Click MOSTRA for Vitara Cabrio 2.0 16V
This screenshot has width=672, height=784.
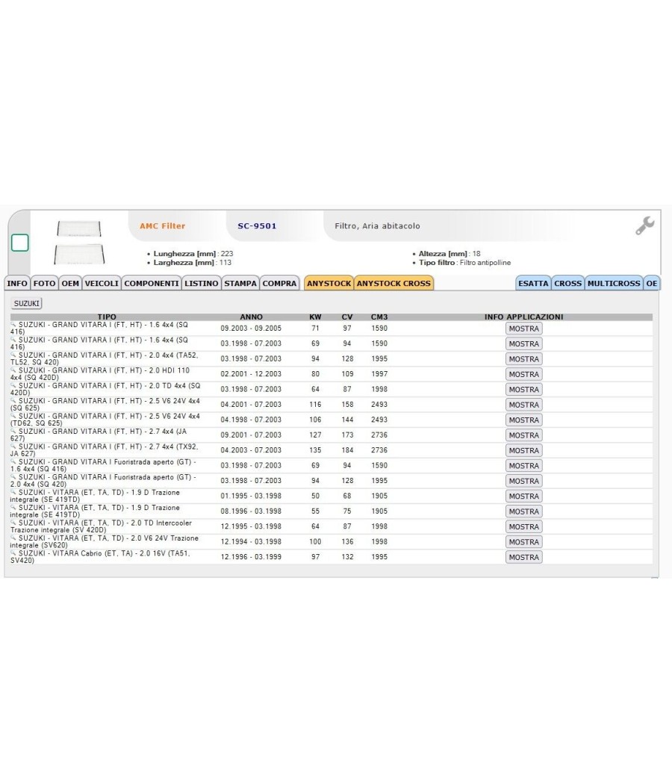point(524,558)
